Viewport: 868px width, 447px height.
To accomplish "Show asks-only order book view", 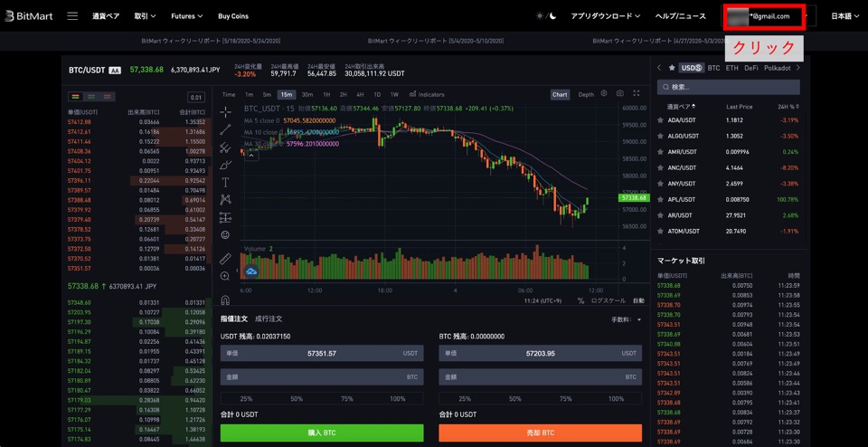I will (107, 97).
